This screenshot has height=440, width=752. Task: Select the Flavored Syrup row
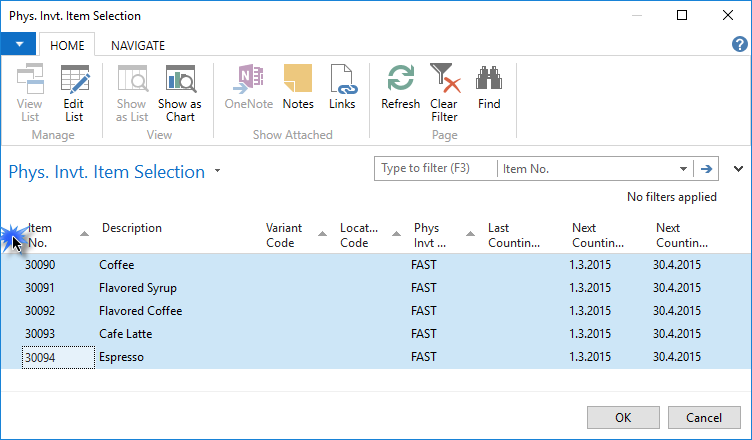tap(140, 288)
